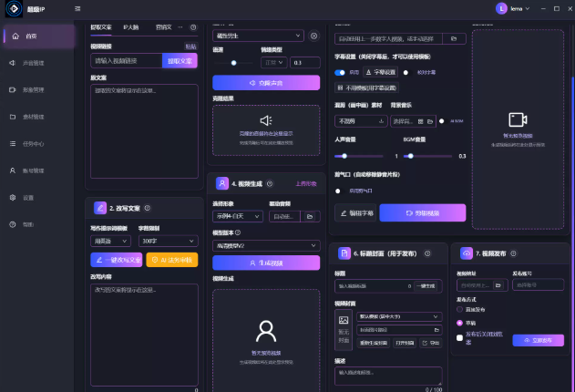Open the more tabs ellipsis
Viewport: 575px width, 392px height.
tap(180, 27)
